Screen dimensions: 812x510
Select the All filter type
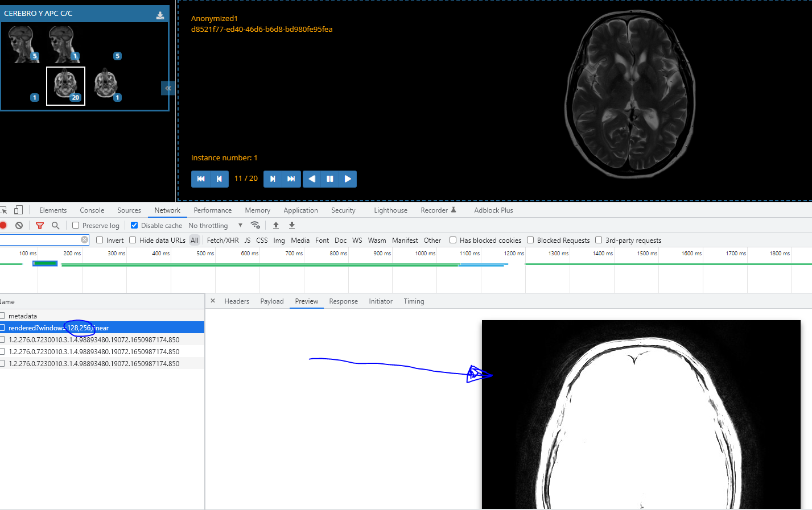click(195, 241)
